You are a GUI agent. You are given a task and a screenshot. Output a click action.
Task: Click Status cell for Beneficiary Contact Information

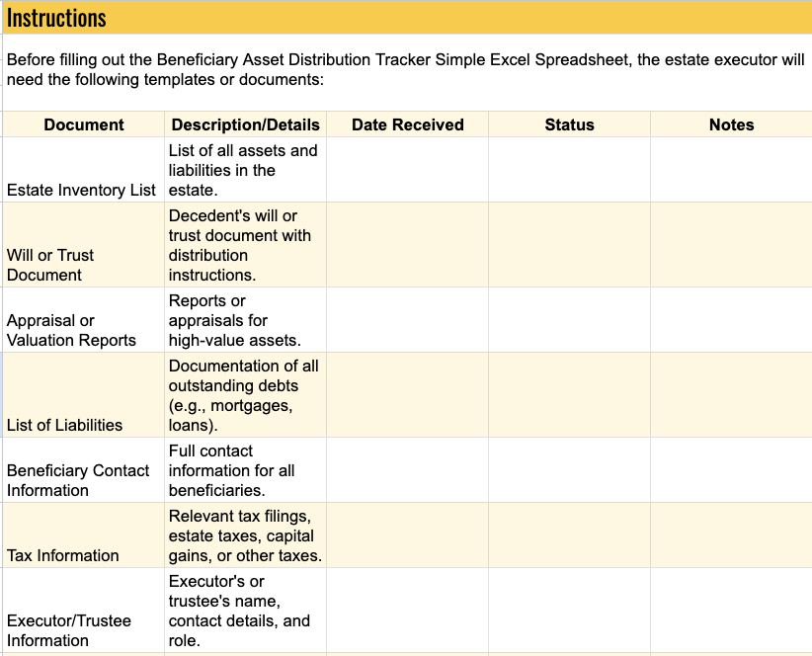pos(570,470)
